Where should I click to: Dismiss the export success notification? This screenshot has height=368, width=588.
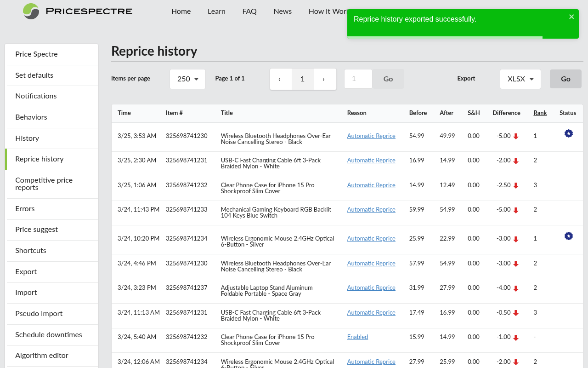click(x=571, y=17)
